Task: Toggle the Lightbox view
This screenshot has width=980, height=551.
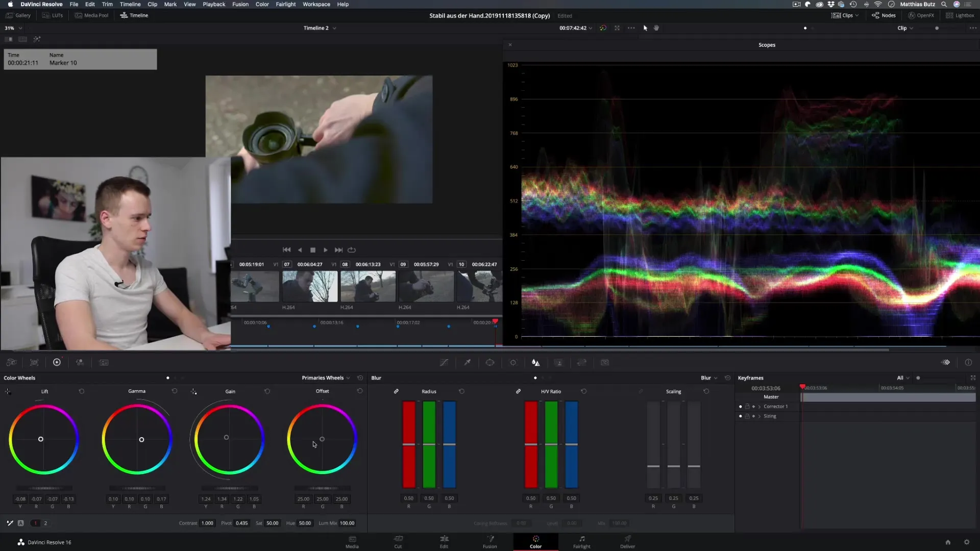Action: coord(960,15)
